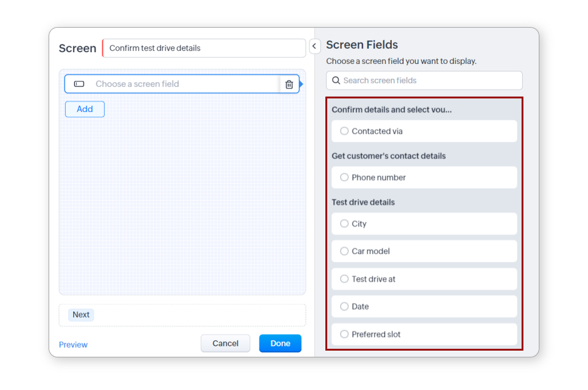
Task: Pick the Test drive at field
Action: pyautogui.click(x=344, y=279)
